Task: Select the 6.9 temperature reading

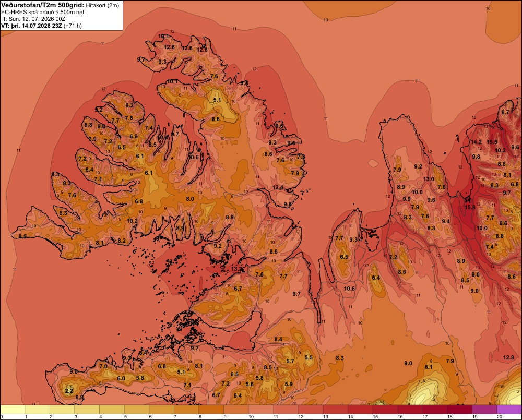Action: coord(134,136)
